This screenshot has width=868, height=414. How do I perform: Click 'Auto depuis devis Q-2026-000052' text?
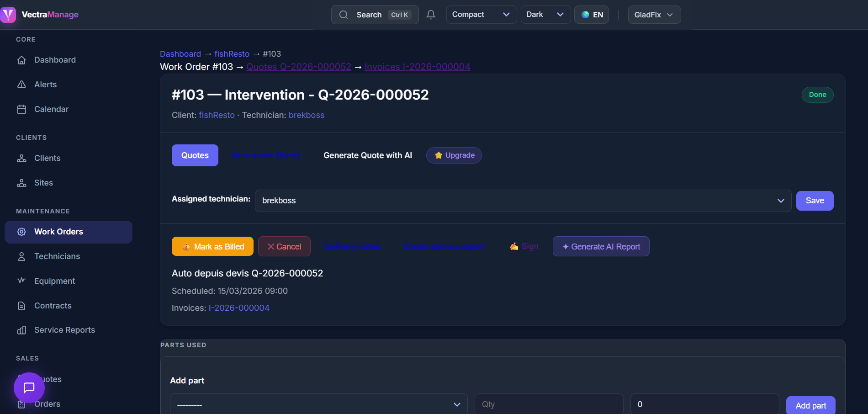pos(248,273)
